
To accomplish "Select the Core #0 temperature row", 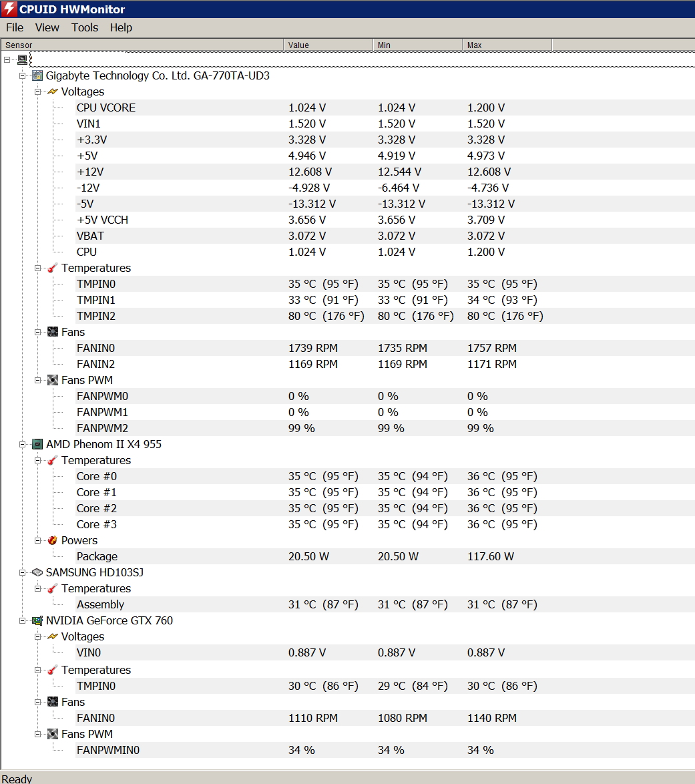I will pos(385,476).
